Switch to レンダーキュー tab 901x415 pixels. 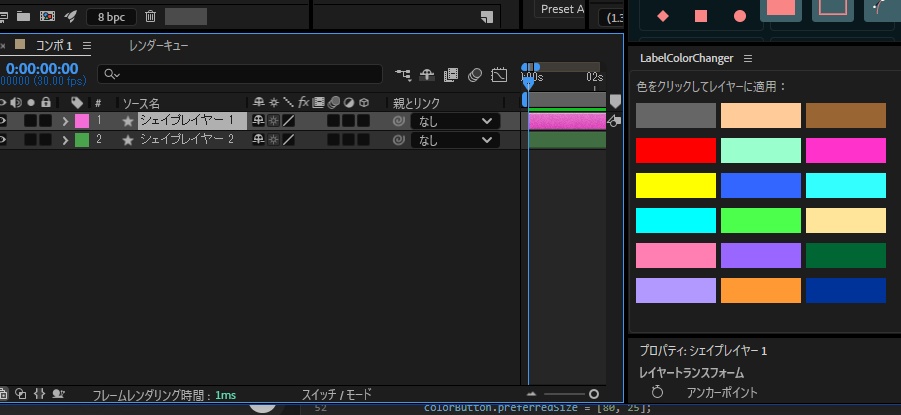[x=159, y=45]
